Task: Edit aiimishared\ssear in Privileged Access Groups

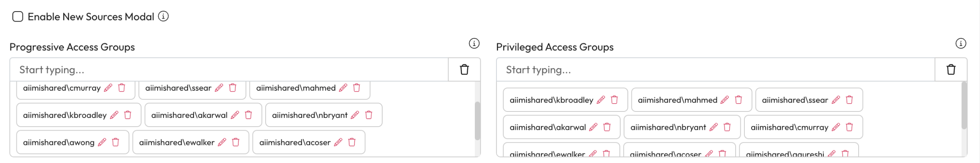Action: (836, 100)
